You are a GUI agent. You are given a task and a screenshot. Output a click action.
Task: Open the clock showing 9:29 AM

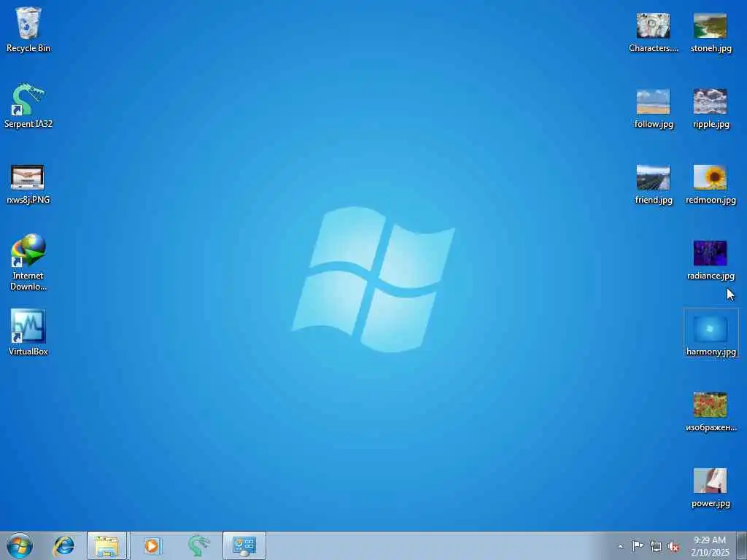point(710,546)
